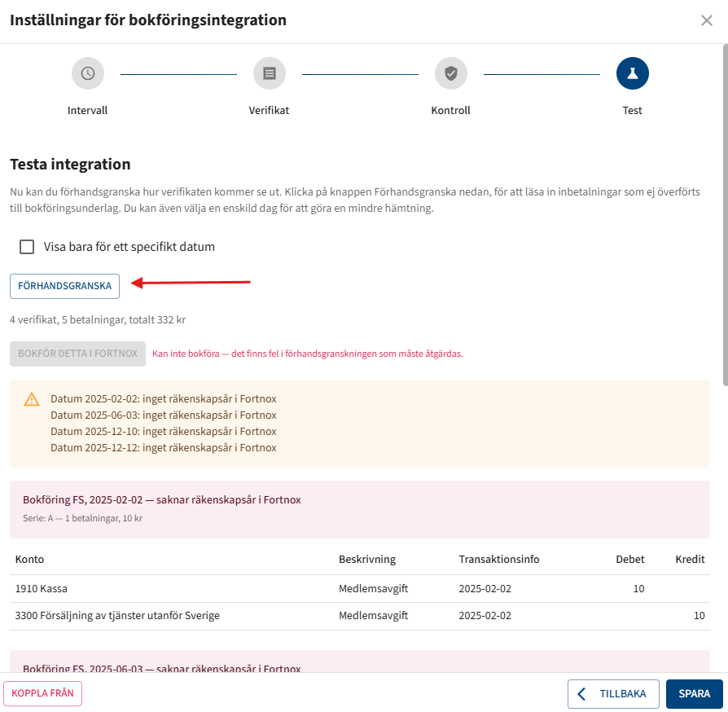The image size is (728, 712).
Task: Click the vertical scrollbar thumb
Action: (x=726, y=214)
